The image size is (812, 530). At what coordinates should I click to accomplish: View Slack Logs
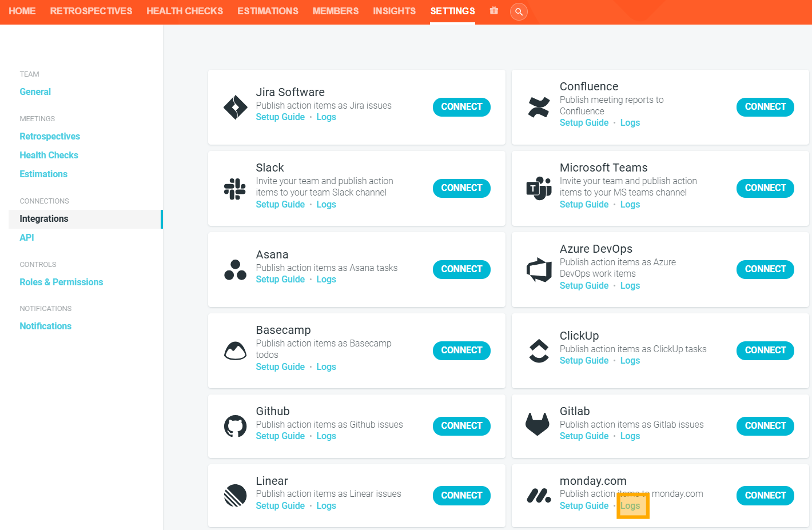pos(326,205)
